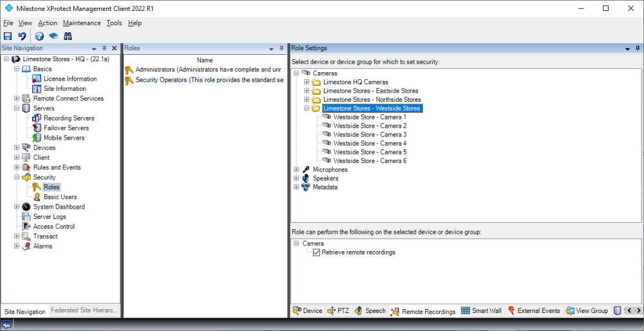Click the Help question mark icon
The image size is (644, 331).
pyautogui.click(x=39, y=36)
